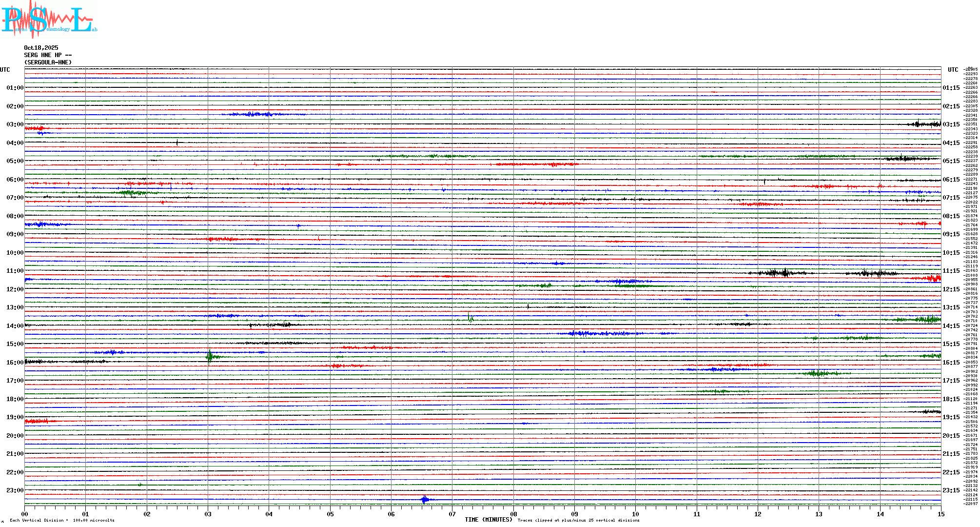
Task: Click minute marker 05 on bottom axis
Action: click(330, 514)
